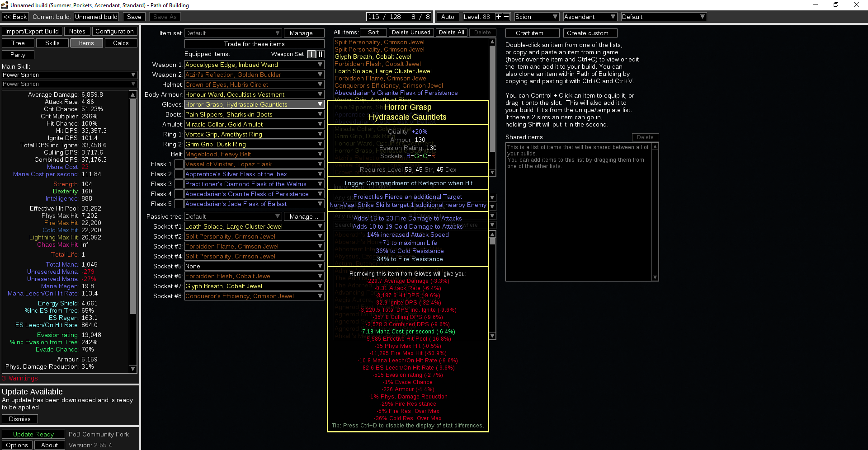Toggle Flask 3 active checkbox
The width and height of the screenshot is (868, 450).
pyautogui.click(x=179, y=184)
